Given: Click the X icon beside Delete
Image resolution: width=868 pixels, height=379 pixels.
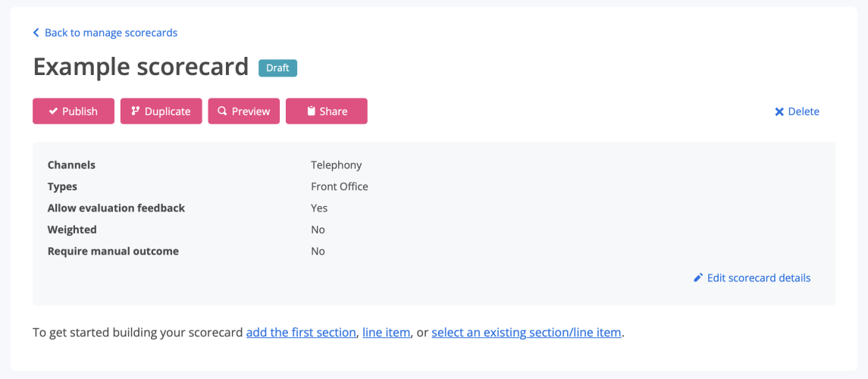Looking at the screenshot, I should tap(779, 111).
